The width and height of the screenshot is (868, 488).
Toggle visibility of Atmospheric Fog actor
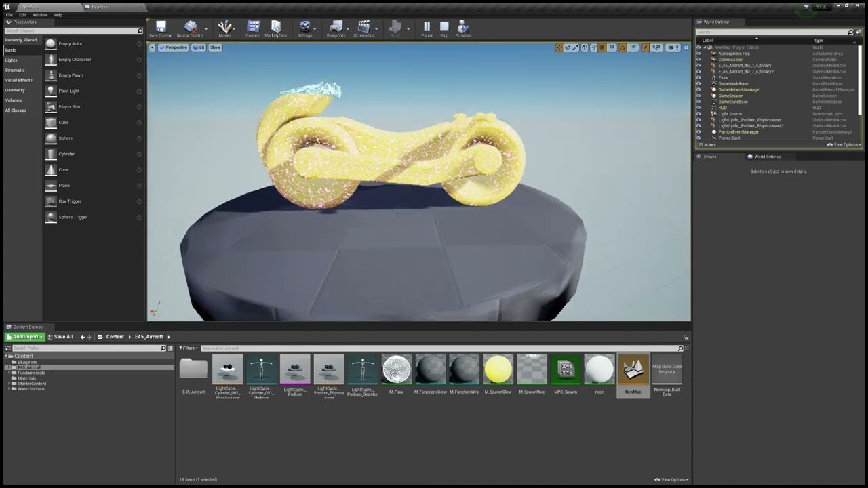[x=698, y=53]
